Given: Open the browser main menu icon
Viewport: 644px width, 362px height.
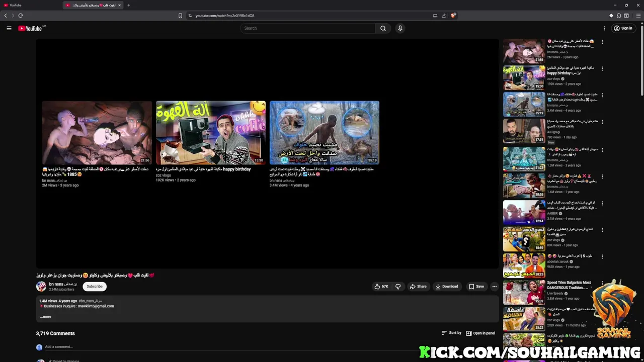Looking at the screenshot, I should [638, 16].
